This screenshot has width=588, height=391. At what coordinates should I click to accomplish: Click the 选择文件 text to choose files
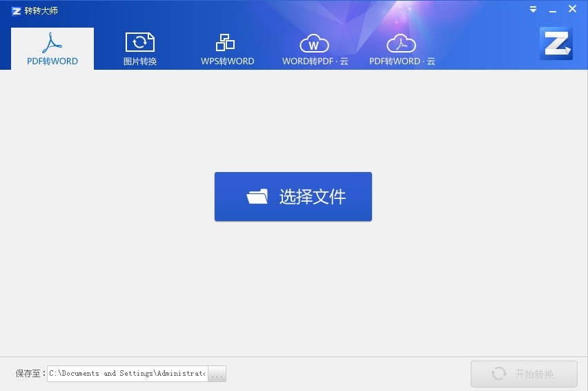[313, 197]
